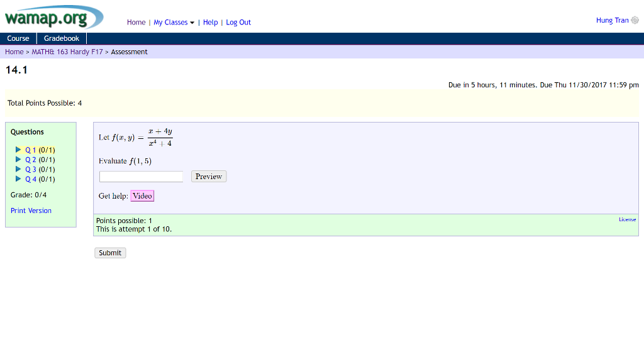The image size is (644, 362).
Task: Click the Preview button for your answer
Action: [208, 176]
